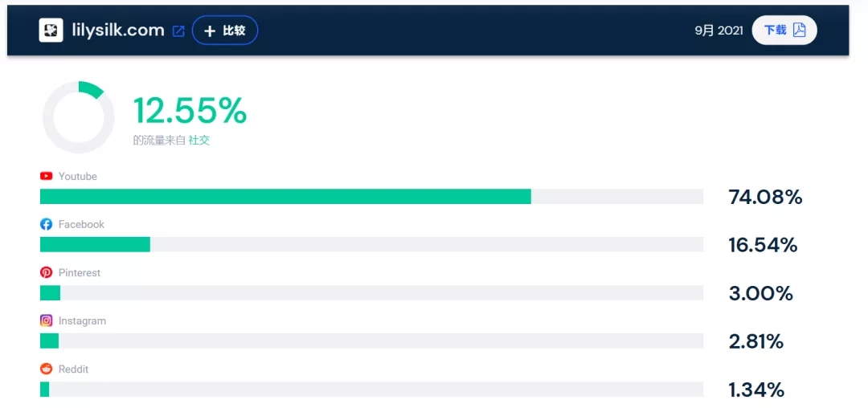Click the 9月 2021 date label
868x408 pixels.
pos(719,31)
